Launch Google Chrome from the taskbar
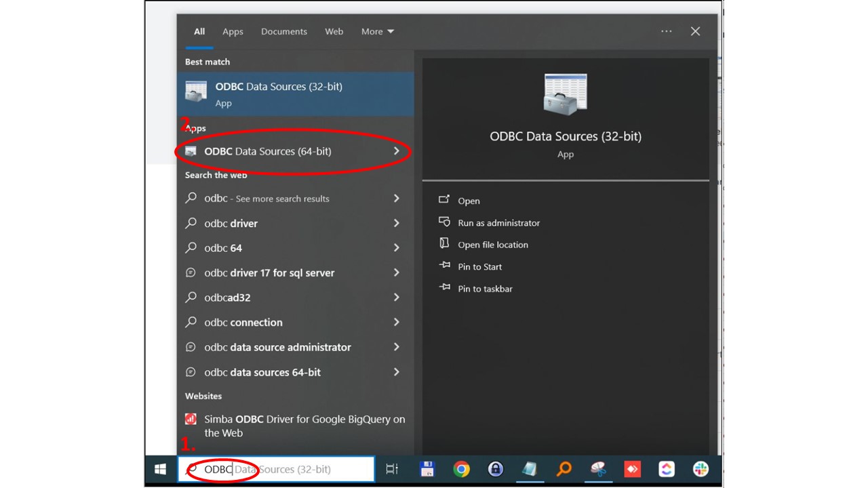The image size is (868, 488). pyautogui.click(x=461, y=469)
